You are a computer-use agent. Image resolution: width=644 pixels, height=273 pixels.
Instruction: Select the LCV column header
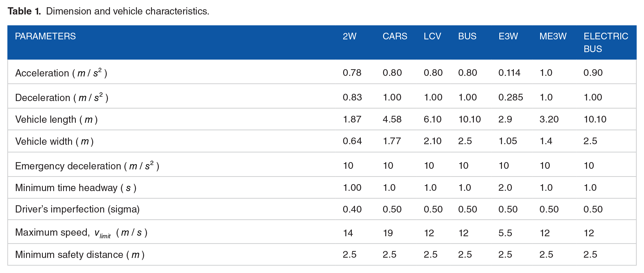pos(433,36)
